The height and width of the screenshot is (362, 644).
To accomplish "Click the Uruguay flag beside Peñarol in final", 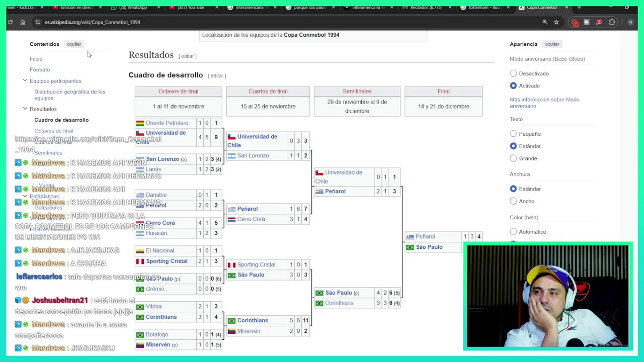I will 410,237.
